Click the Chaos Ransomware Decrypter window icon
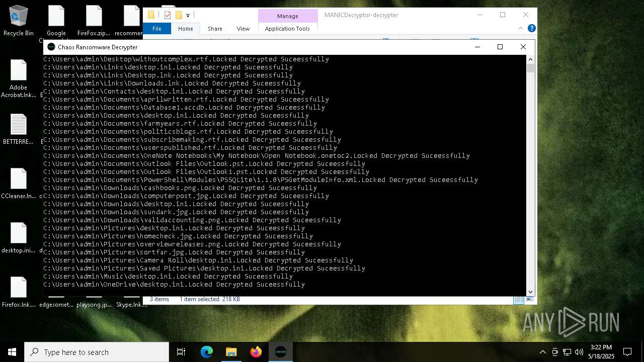Screen dimensions: 644x362 (51, 47)
